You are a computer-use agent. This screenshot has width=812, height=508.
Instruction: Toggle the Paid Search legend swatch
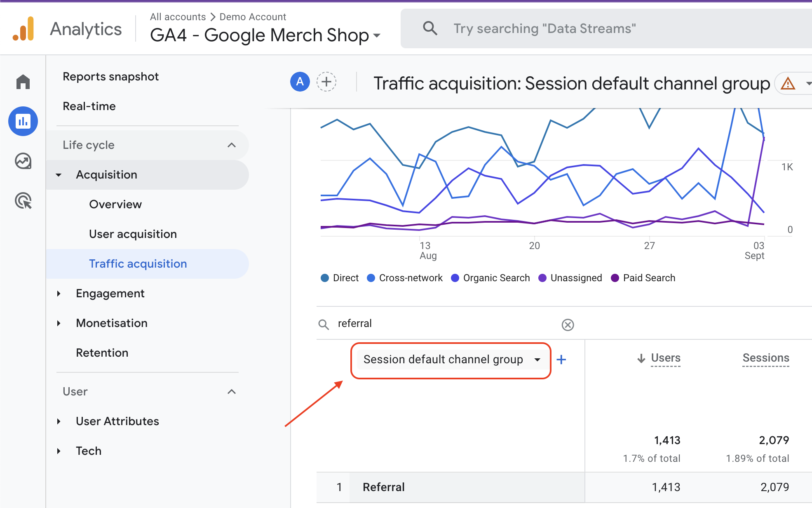coord(615,278)
